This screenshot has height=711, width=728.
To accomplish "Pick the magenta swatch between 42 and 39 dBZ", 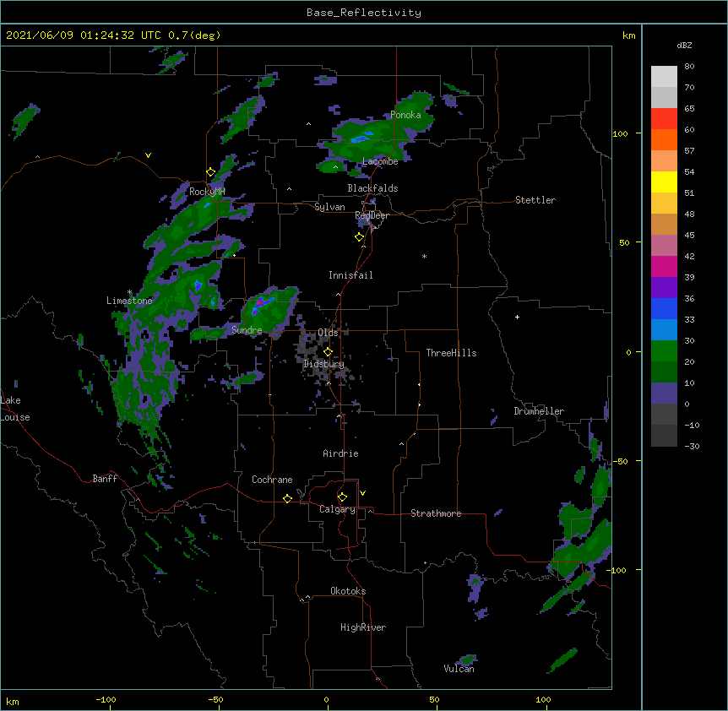I will click(x=664, y=266).
